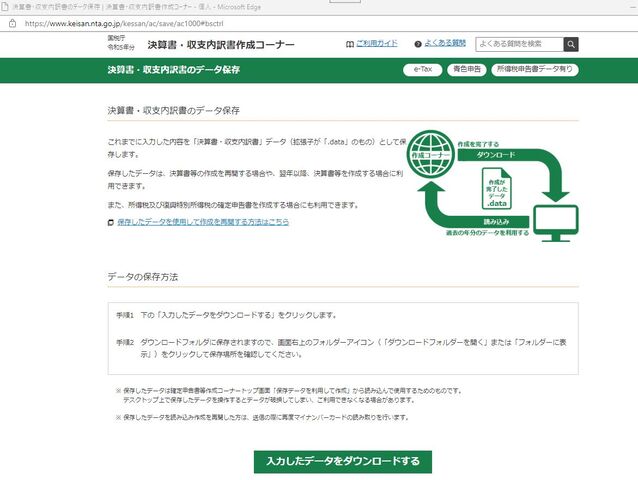Click the browser address bar URL
638x480 pixels.
(124, 24)
